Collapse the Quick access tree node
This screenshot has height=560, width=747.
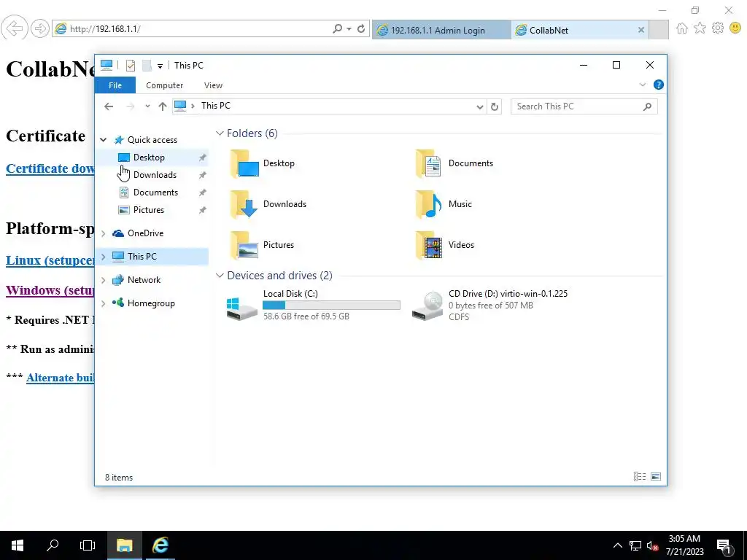point(103,140)
